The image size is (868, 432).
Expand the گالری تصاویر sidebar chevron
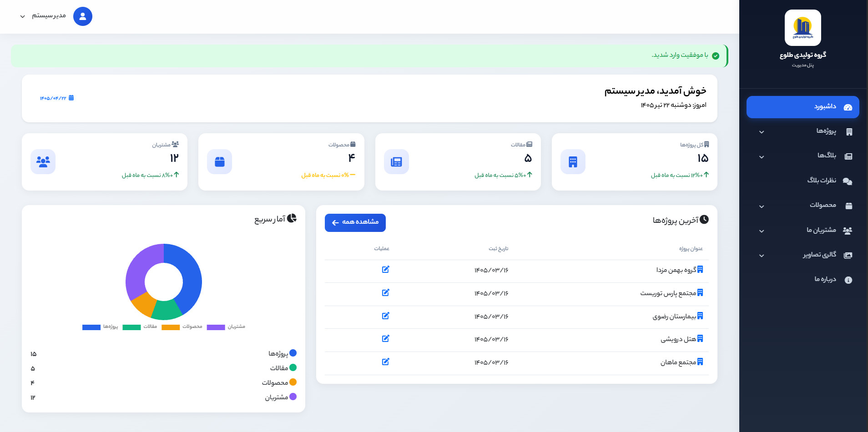(762, 256)
